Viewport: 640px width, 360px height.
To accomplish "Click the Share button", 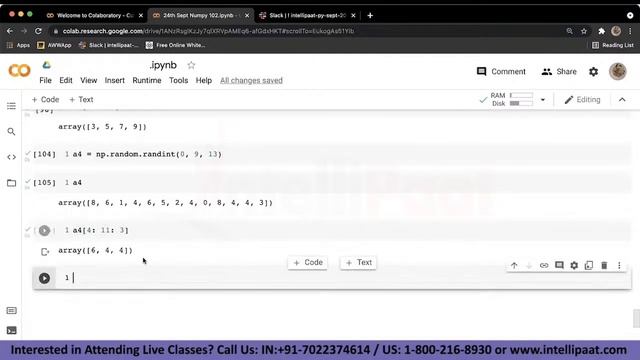I will point(559,71).
